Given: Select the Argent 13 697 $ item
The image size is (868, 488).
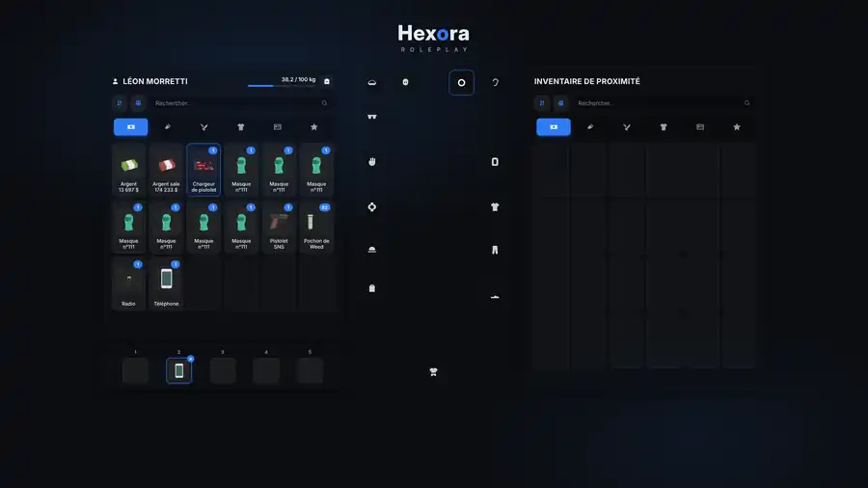Looking at the screenshot, I should tap(128, 170).
